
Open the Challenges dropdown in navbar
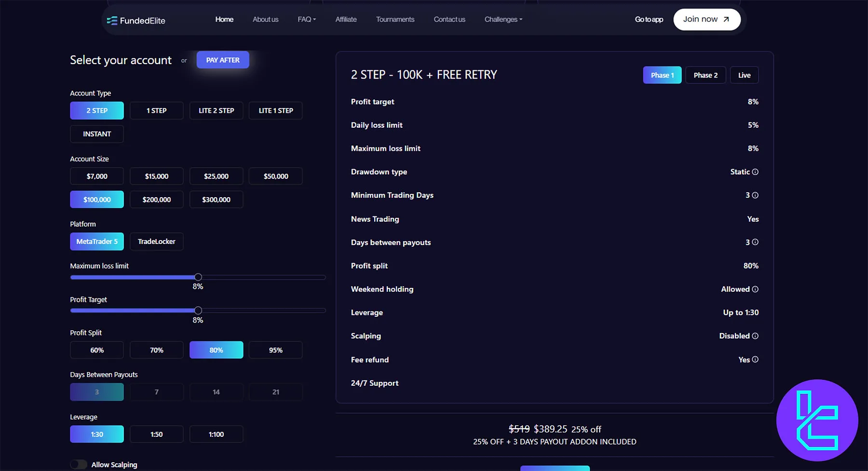503,19
